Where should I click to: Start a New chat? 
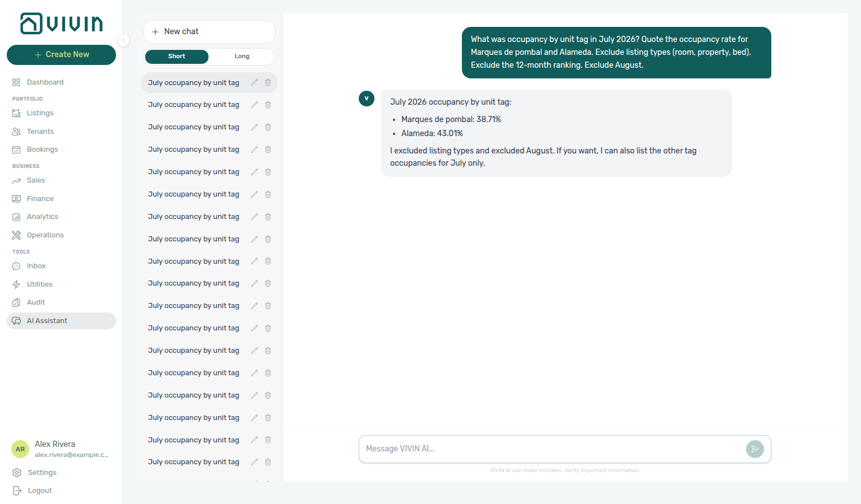pos(209,32)
